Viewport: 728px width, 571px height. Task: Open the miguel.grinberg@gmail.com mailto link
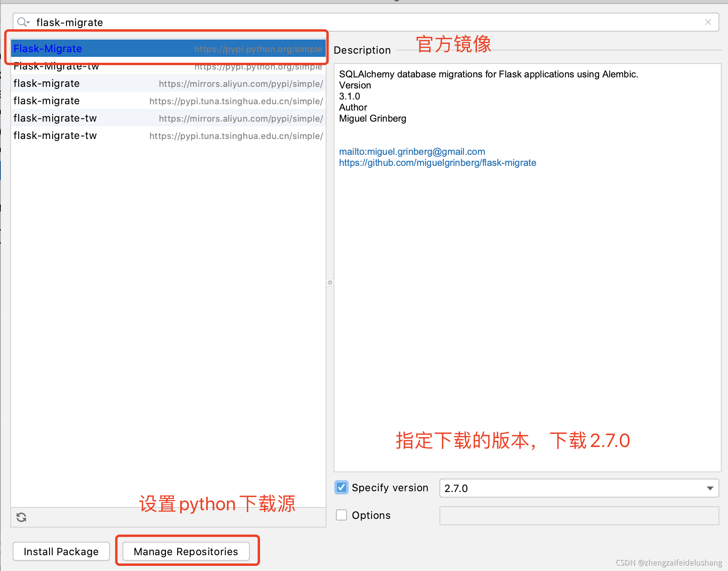coord(412,152)
